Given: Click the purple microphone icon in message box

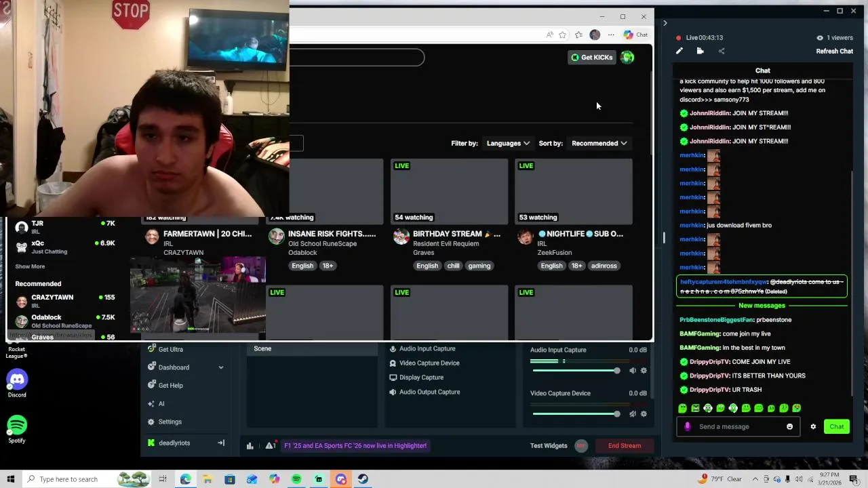Looking at the screenshot, I should 687,426.
